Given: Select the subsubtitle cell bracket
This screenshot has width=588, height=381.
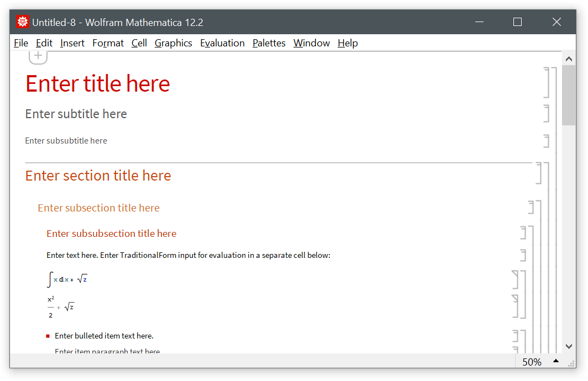Looking at the screenshot, I should coord(547,141).
